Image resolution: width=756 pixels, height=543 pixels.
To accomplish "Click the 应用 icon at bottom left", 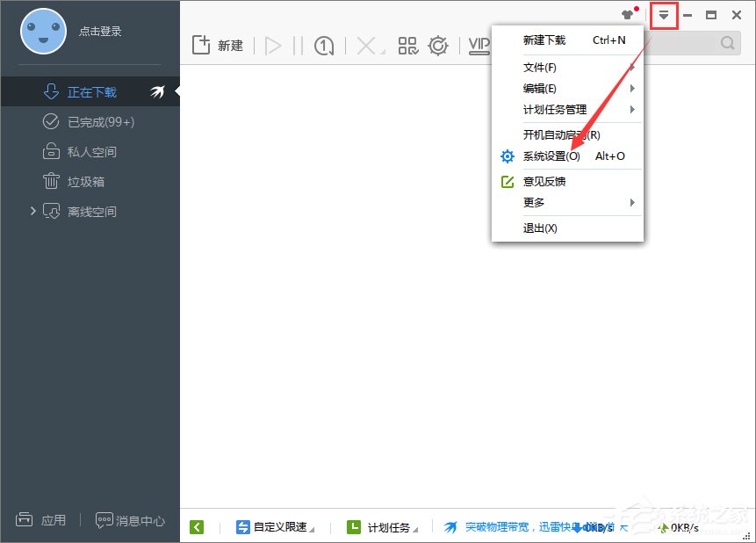I will coord(41,519).
